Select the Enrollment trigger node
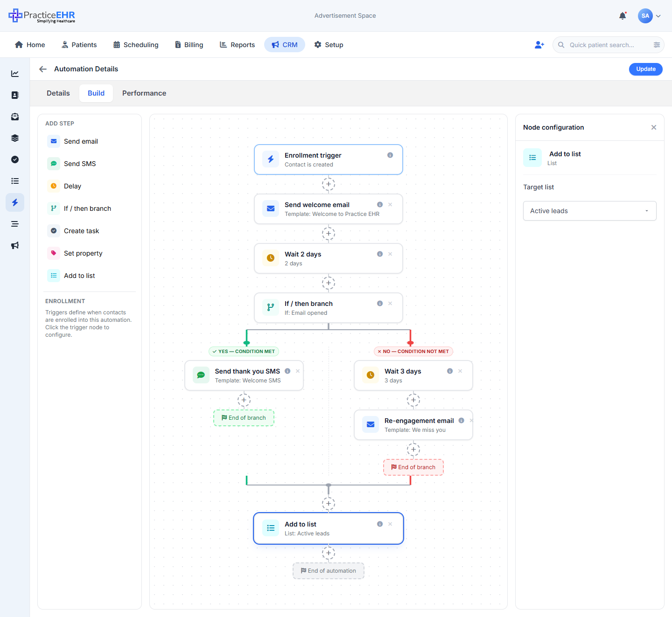Screen dimensions: 672x617 click(x=329, y=159)
